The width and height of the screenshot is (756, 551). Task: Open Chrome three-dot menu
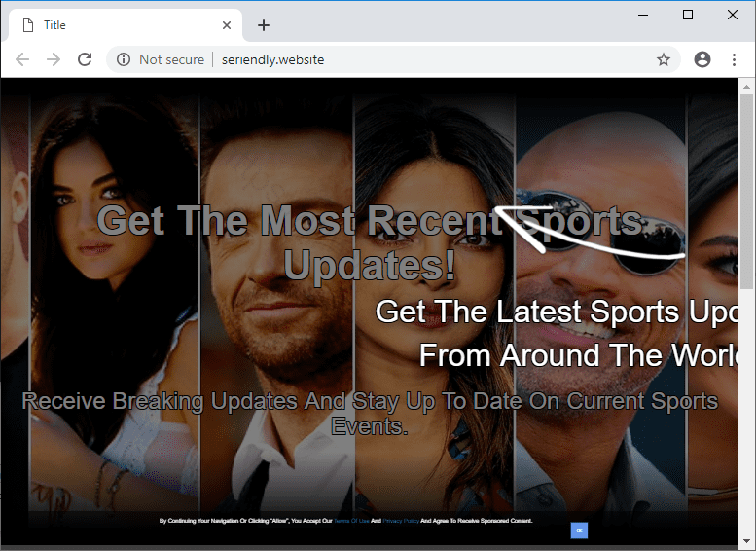(734, 59)
